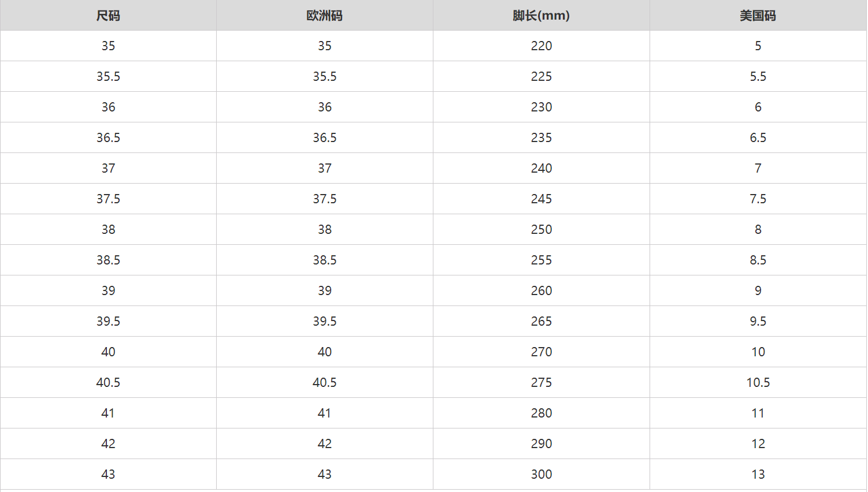Image resolution: width=868 pixels, height=492 pixels.
Task: Select the 275 foot length cell
Action: [541, 382]
